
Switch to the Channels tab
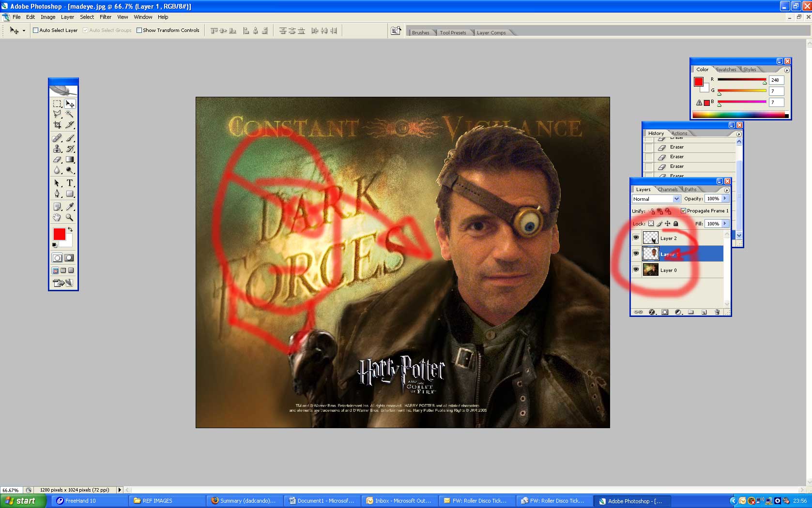point(668,189)
